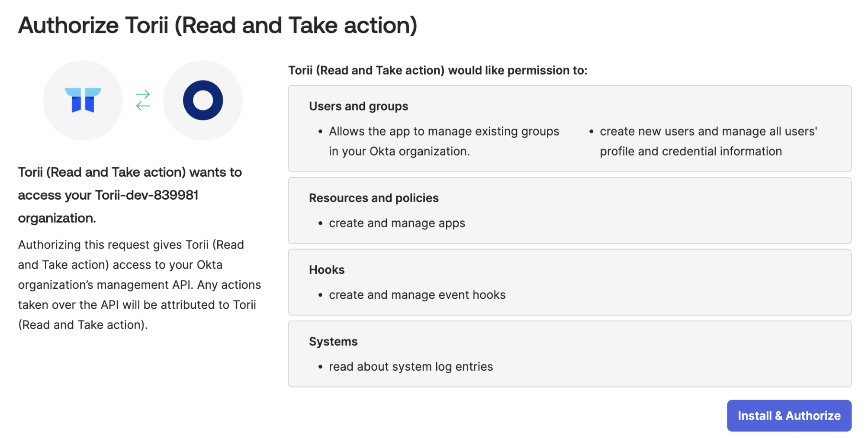
Task: Click the green exchange arrows icon
Action: [x=143, y=100]
